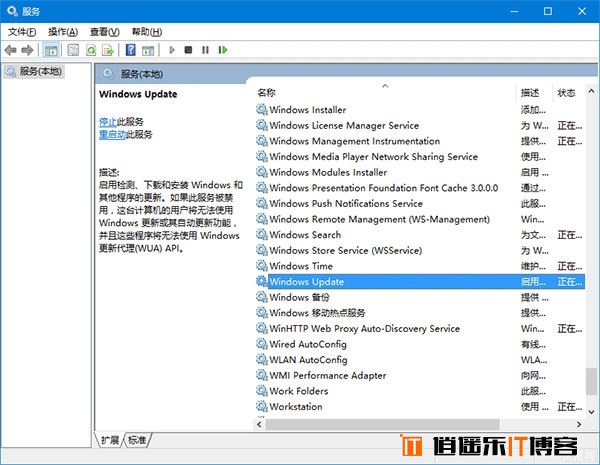Image resolution: width=600 pixels, height=465 pixels.
Task: Click the horizontal scrollbar thumb
Action: tap(382, 424)
